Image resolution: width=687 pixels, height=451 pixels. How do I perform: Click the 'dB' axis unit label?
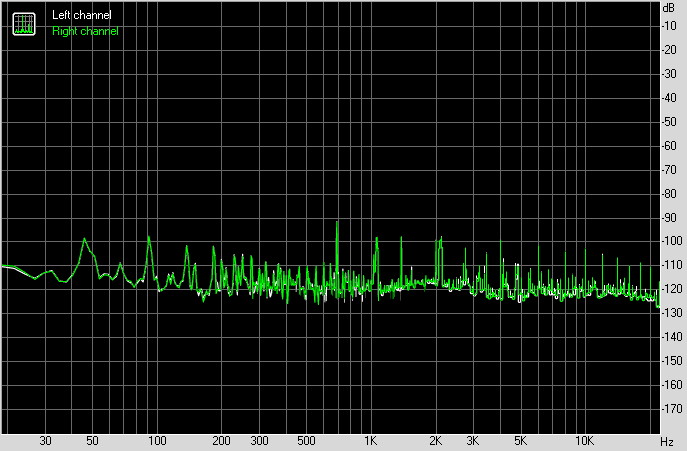click(669, 7)
